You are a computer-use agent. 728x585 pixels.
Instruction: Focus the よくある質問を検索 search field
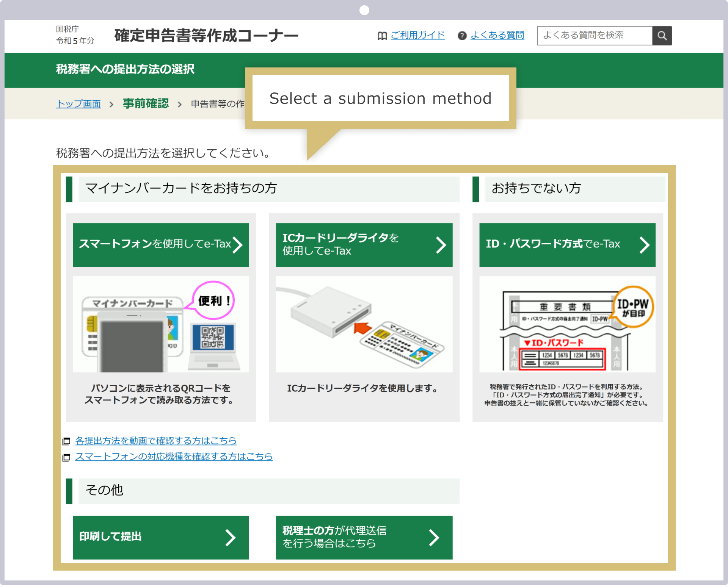point(595,36)
